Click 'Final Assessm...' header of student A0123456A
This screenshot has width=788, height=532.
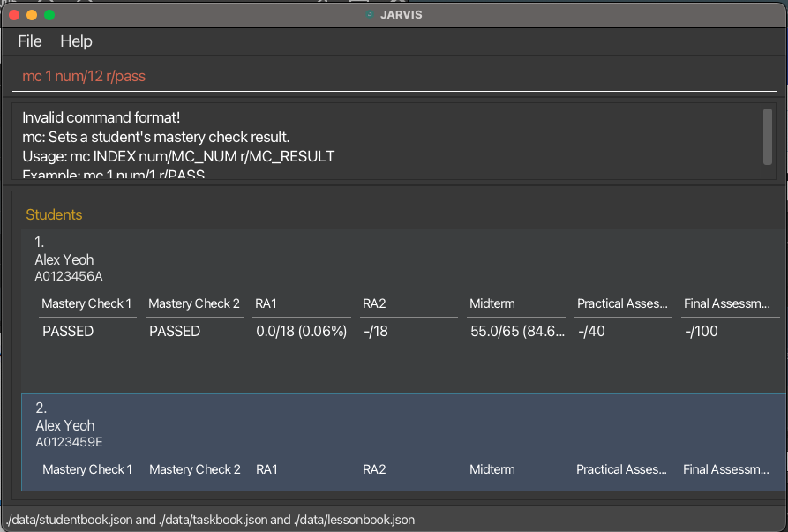[727, 303]
